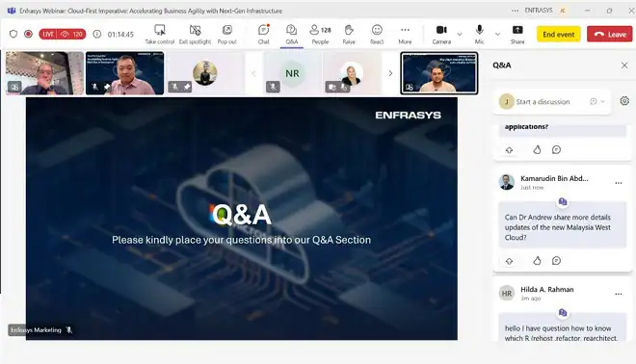Screen dimensions: 636x364
Task: Click the Teams logo in title bar
Action: [x=12, y=11]
